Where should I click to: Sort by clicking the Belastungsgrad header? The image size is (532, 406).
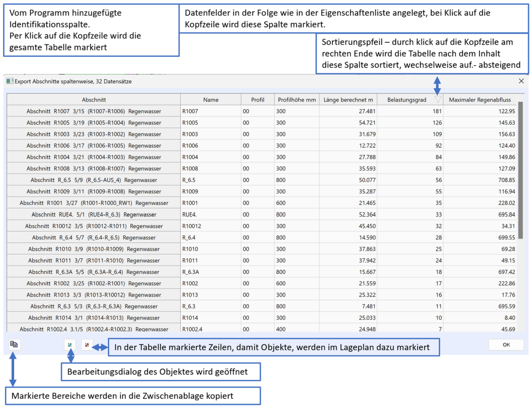pyautogui.click(x=407, y=99)
